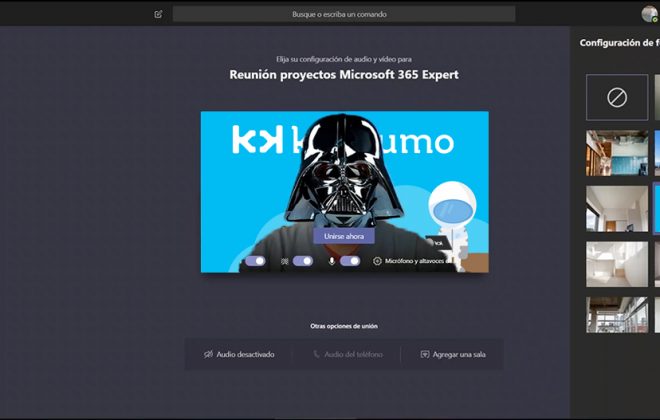Click the background effects icon
660x420 pixels.
pyautogui.click(x=285, y=261)
